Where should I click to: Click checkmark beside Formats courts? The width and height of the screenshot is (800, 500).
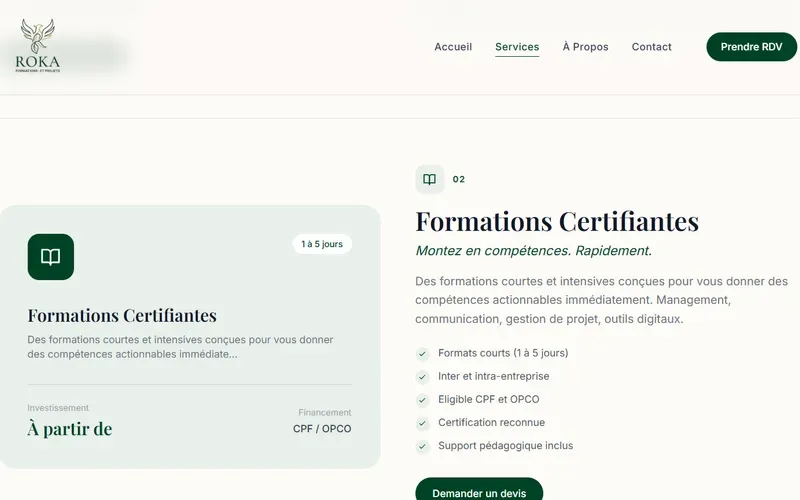[x=422, y=354]
